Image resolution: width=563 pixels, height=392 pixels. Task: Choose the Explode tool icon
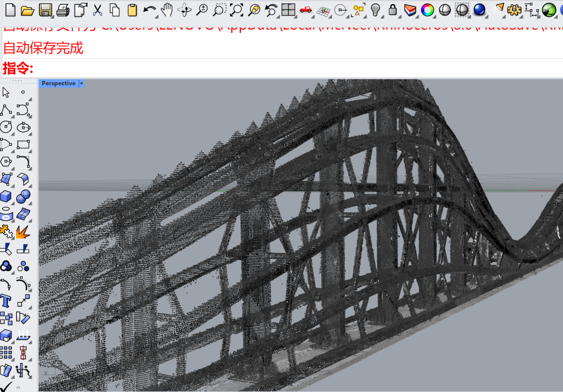[23, 231]
